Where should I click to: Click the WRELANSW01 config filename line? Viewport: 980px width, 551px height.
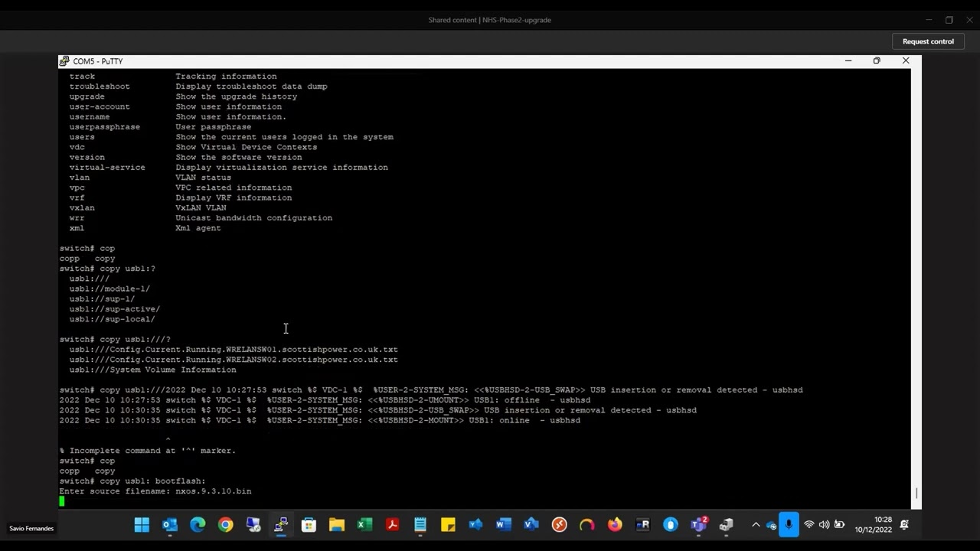tap(234, 350)
